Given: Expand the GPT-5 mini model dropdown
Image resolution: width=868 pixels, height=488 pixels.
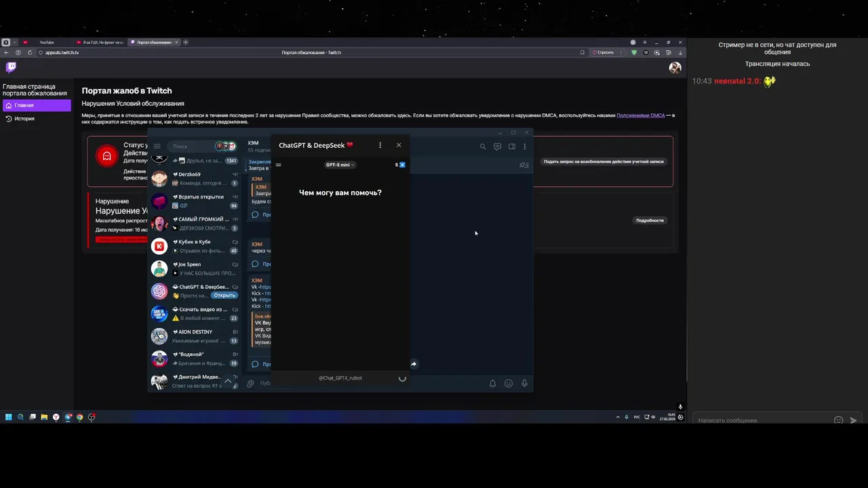Looking at the screenshot, I should [340, 165].
